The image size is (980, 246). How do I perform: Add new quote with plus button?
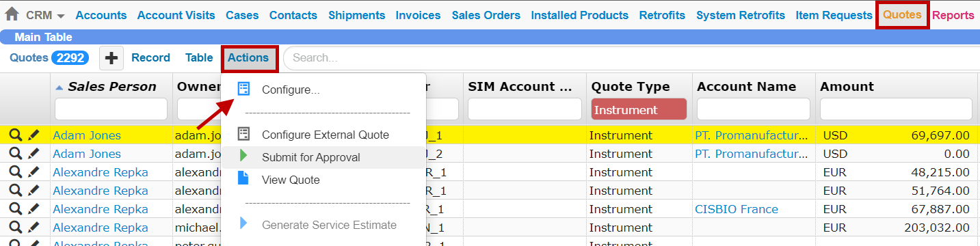pos(111,58)
